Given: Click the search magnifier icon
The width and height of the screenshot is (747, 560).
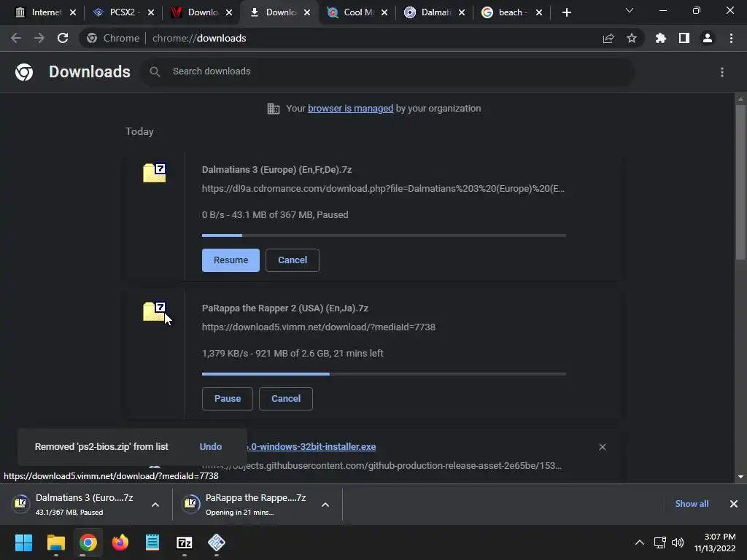Looking at the screenshot, I should (155, 71).
